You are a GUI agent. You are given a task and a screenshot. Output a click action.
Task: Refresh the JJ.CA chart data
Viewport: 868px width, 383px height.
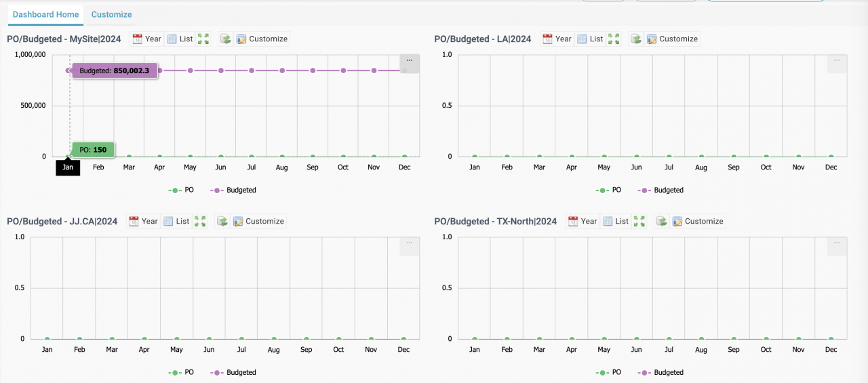click(222, 222)
